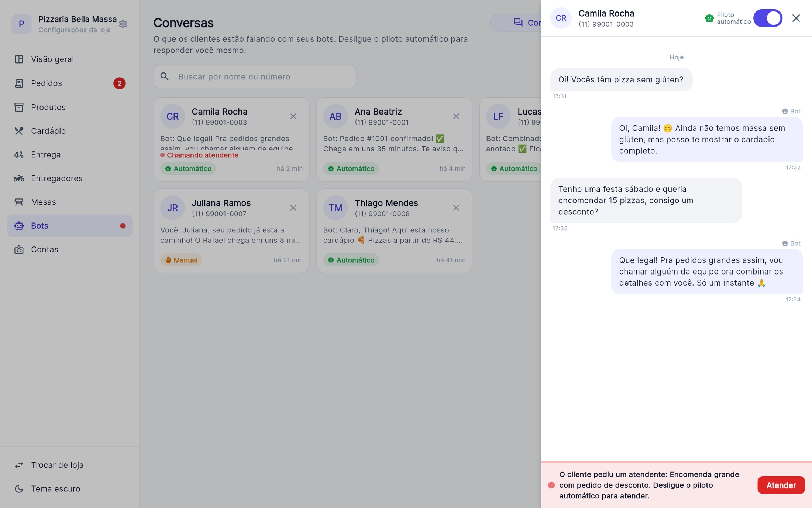
Task: Click the Entrega scooter icon
Action: pos(19,154)
